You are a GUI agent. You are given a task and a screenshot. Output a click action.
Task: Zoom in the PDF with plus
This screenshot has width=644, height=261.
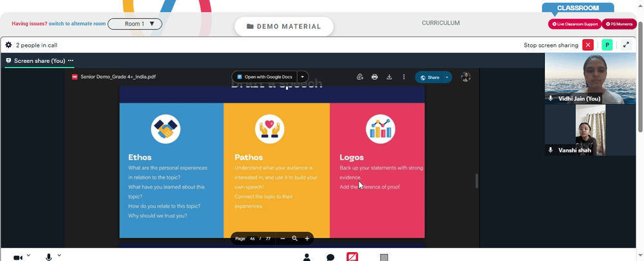(307, 239)
